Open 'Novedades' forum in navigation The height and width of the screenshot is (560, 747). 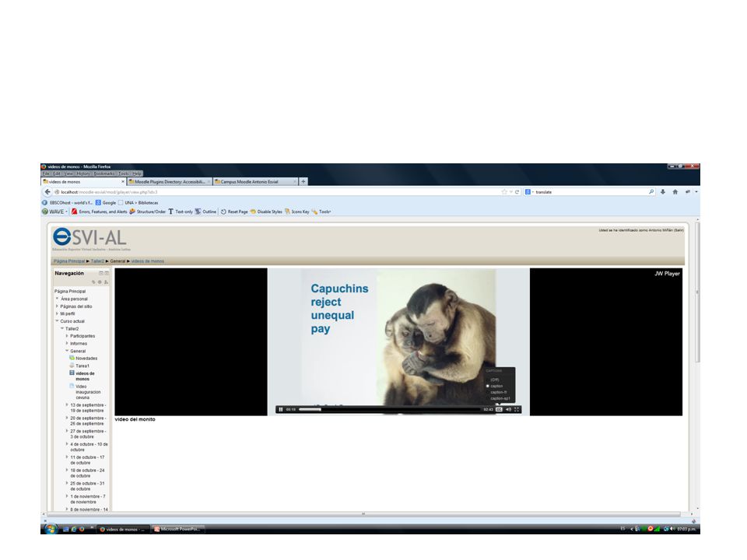86,358
